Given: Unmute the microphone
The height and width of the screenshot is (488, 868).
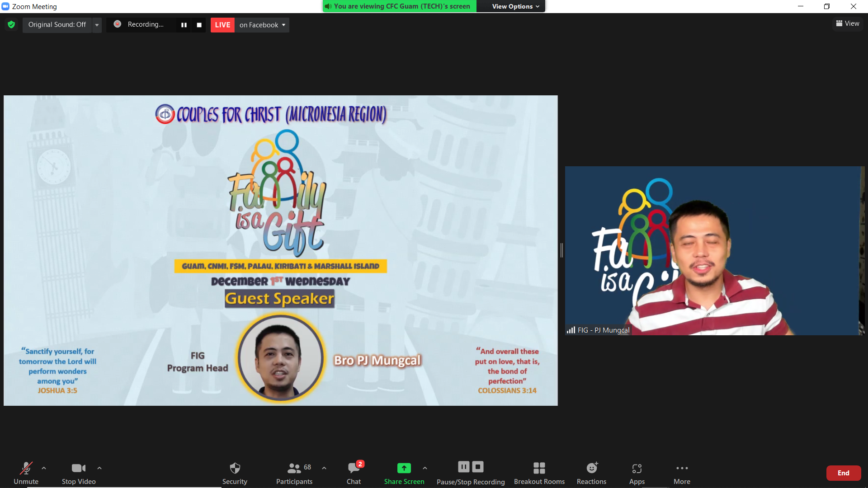Looking at the screenshot, I should click(26, 473).
